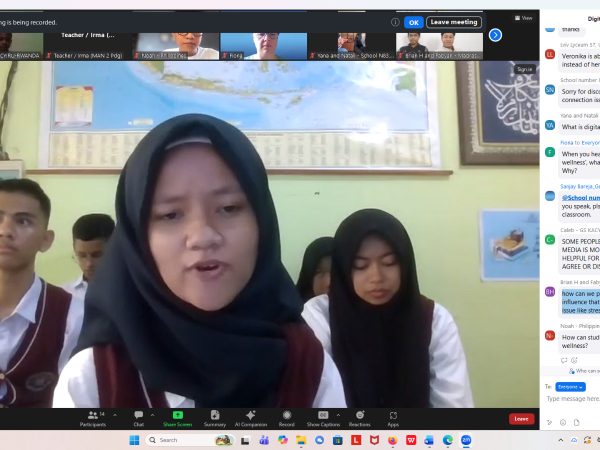Open the meeting Summary tool
The image size is (600, 450).
click(x=215, y=418)
